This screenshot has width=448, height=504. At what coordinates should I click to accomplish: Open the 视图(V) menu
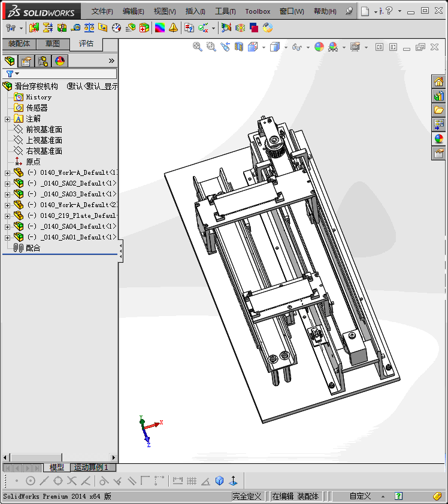165,11
